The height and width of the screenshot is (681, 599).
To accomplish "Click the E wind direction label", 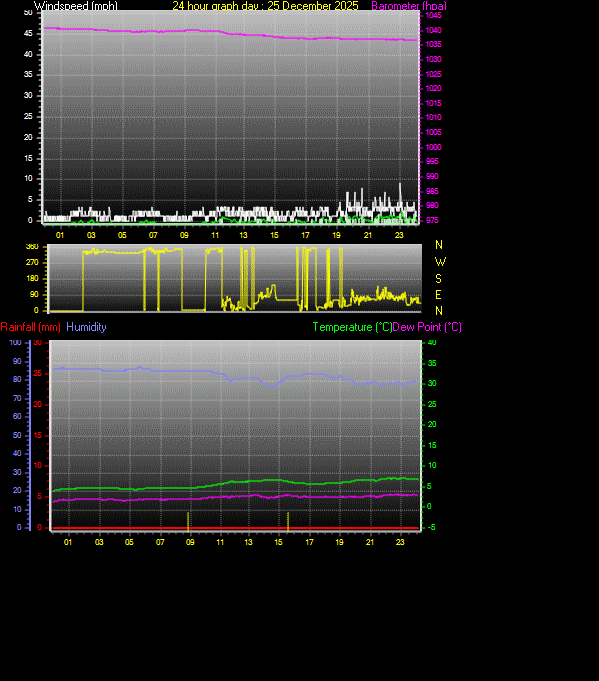I will [x=439, y=295].
